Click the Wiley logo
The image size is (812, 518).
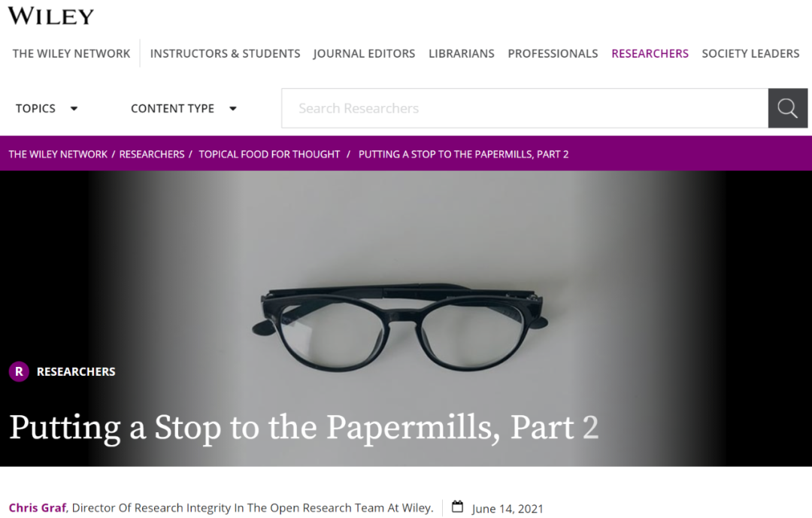tap(51, 16)
